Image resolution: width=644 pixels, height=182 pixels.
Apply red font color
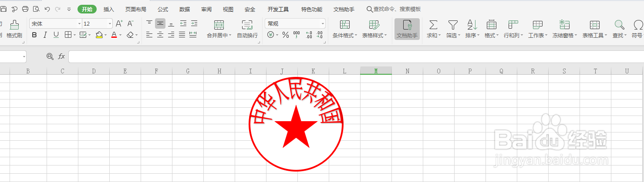tap(114, 35)
